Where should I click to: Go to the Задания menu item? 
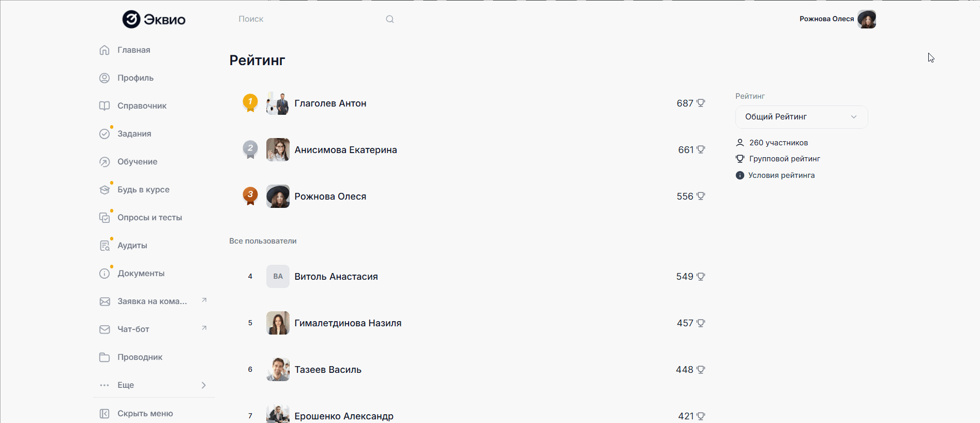(134, 134)
